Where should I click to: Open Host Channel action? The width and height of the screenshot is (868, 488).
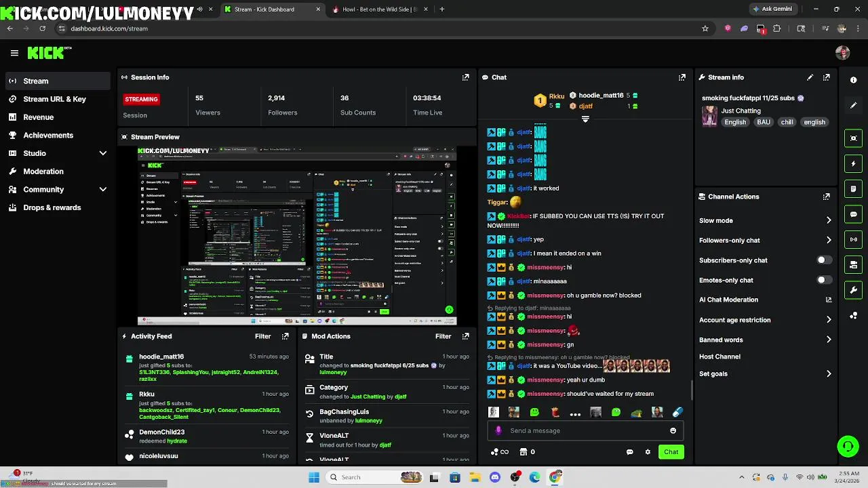click(x=719, y=357)
